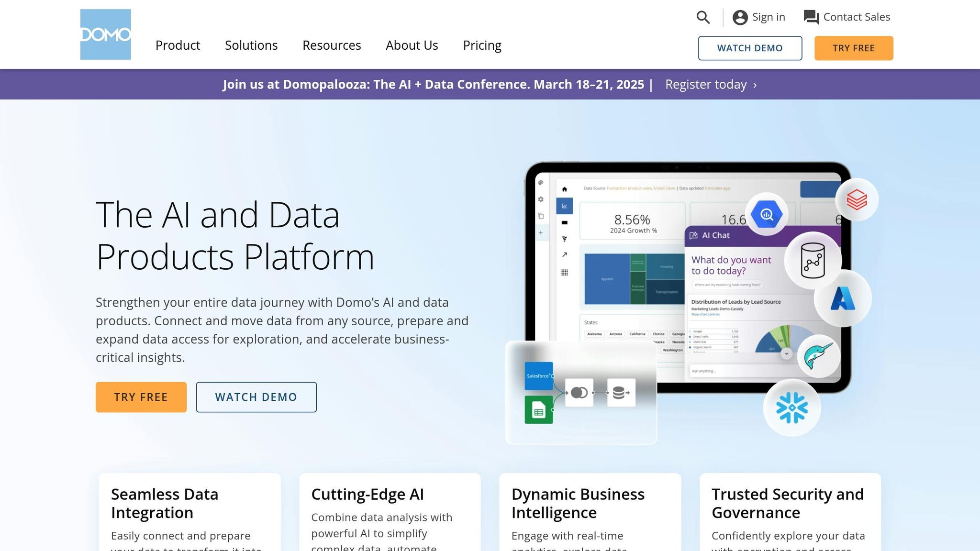Click the AI Chat header icon
The height and width of the screenshot is (551, 980).
pos(693,235)
